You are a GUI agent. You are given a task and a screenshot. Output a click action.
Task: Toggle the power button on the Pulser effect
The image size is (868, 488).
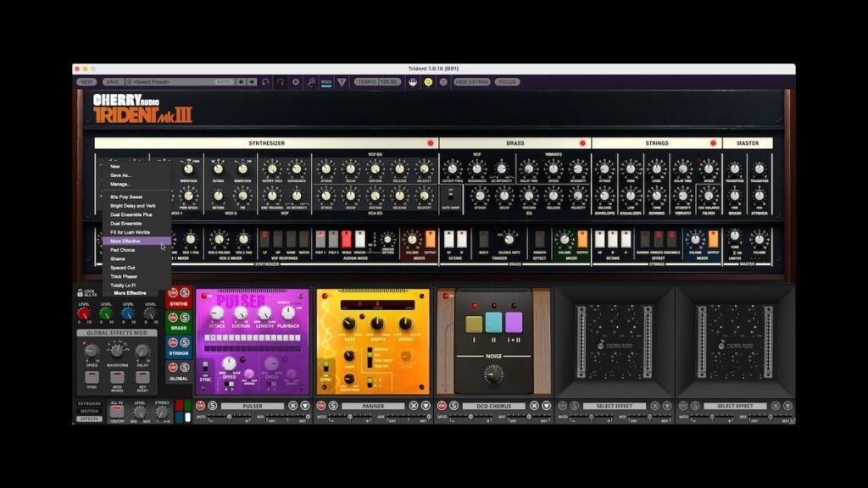(204, 295)
